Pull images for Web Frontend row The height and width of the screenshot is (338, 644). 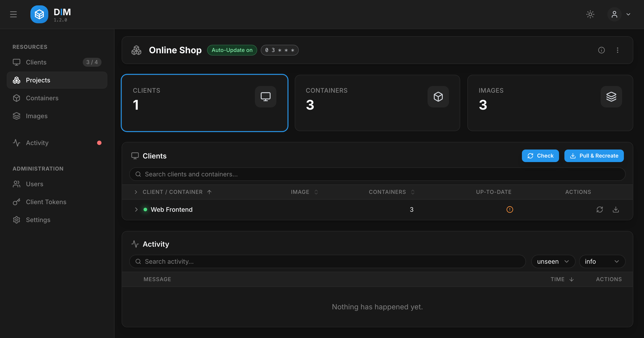click(616, 210)
